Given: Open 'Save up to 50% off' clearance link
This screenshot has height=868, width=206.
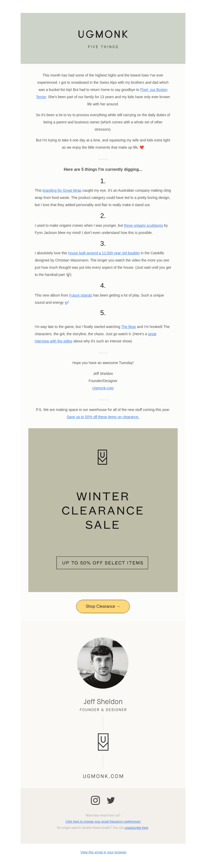Looking at the screenshot, I should coord(103,417).
